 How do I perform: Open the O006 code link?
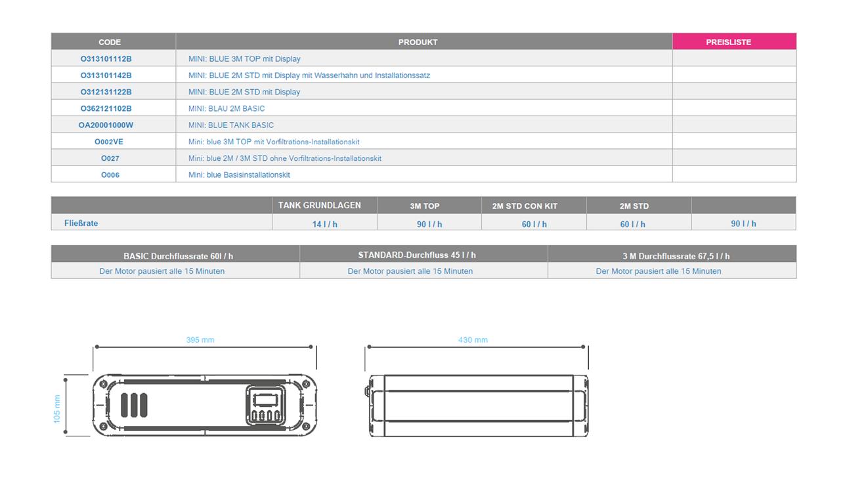pyautogui.click(x=110, y=175)
